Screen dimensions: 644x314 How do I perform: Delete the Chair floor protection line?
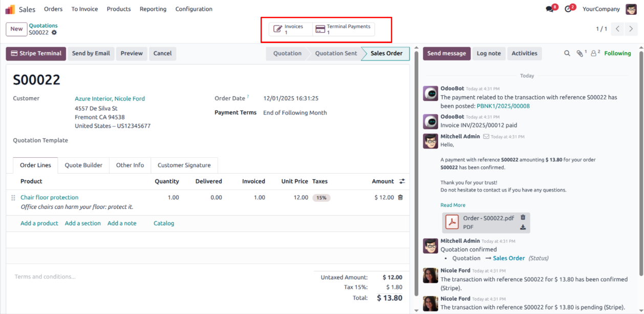400,197
